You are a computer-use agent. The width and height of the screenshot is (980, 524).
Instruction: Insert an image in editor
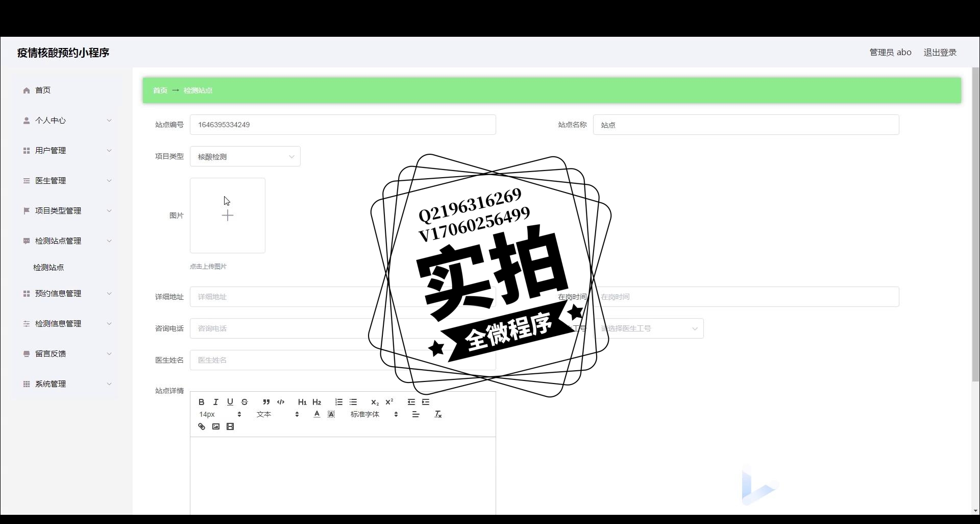215,426
